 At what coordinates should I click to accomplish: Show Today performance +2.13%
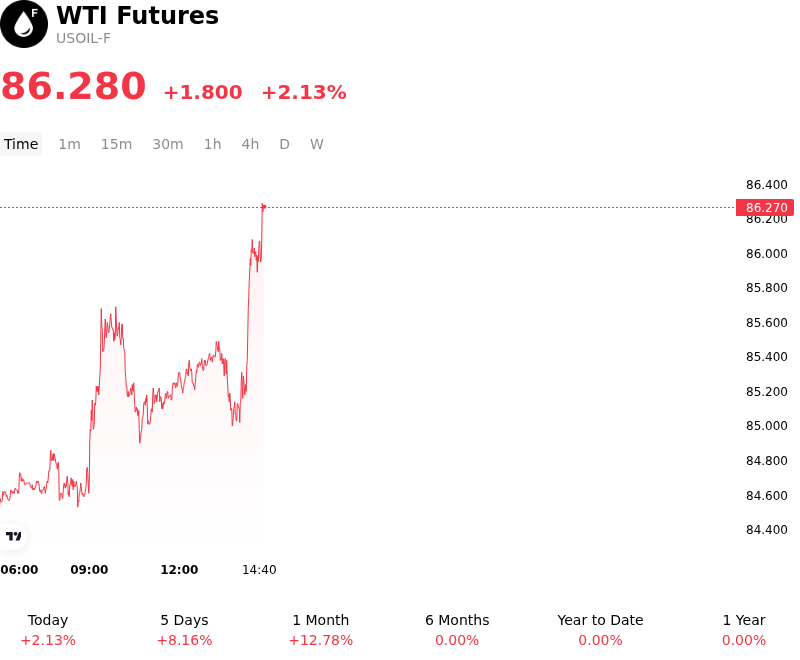click(48, 630)
